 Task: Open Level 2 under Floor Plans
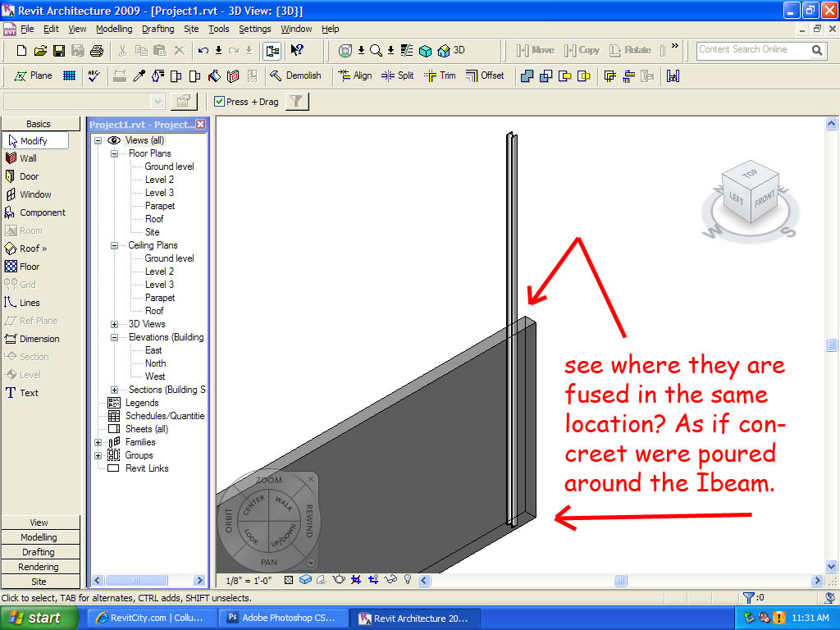coord(159,180)
